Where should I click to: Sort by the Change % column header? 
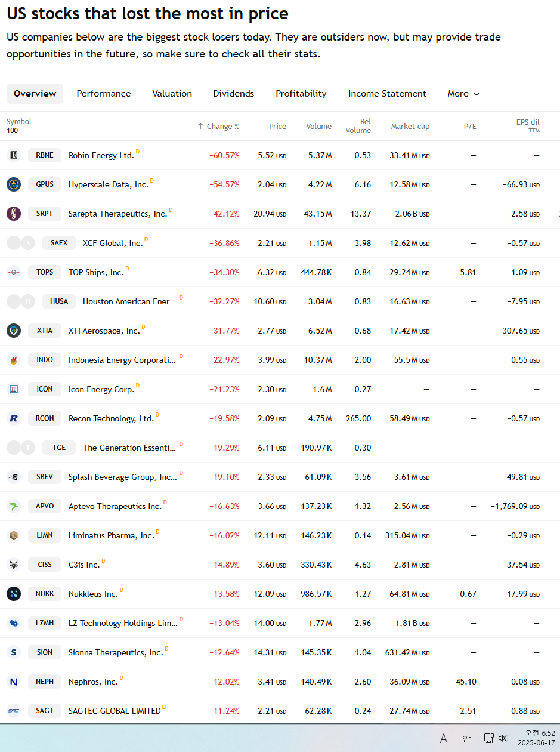[218, 126]
